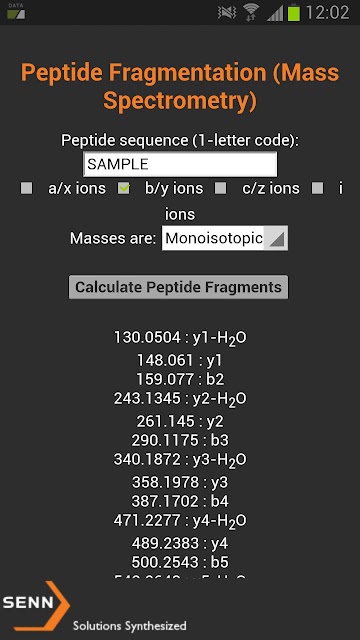The height and width of the screenshot is (640, 360).
Task: Tap the Solutions Synthesized tagline
Action: pos(129,626)
